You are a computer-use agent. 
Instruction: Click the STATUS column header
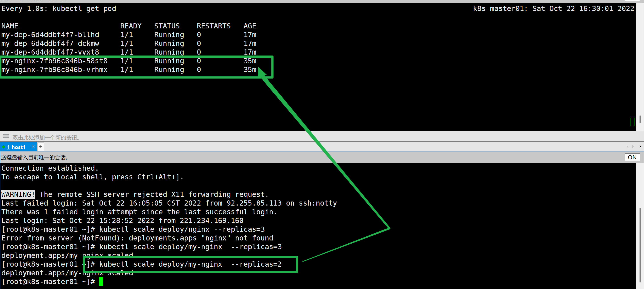[x=167, y=26]
